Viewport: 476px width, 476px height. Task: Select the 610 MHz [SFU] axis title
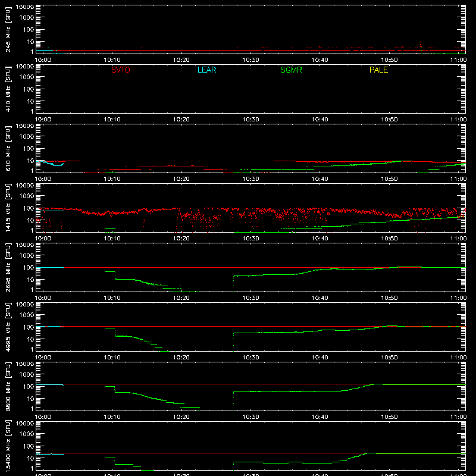8,149
